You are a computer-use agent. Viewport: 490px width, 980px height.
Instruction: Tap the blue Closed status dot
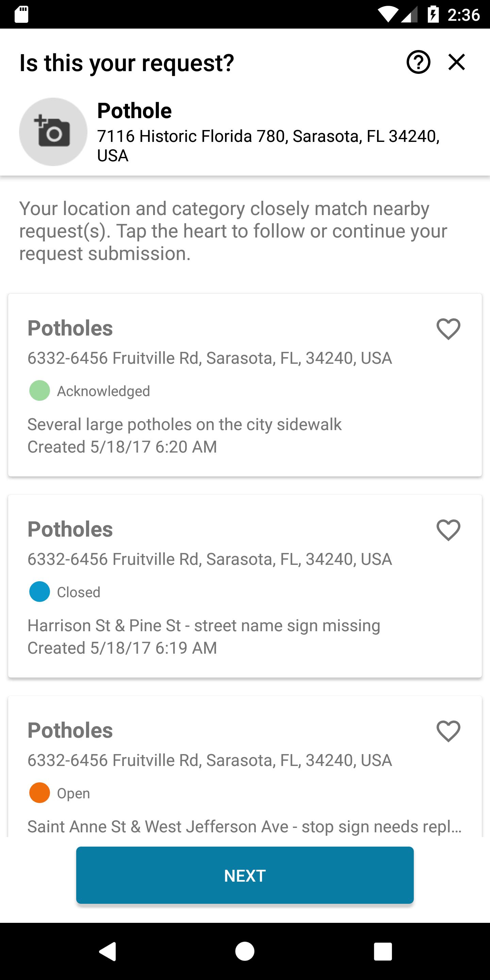(39, 592)
